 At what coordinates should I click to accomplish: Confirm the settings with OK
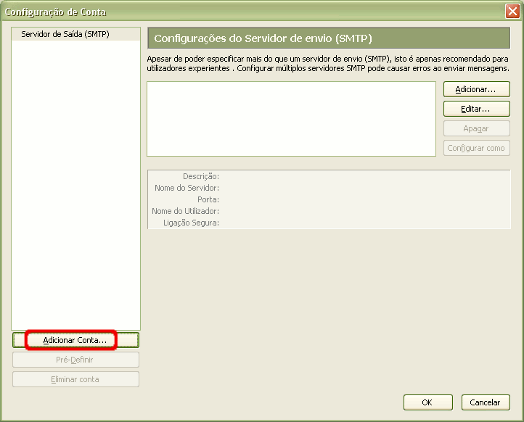pyautogui.click(x=428, y=402)
